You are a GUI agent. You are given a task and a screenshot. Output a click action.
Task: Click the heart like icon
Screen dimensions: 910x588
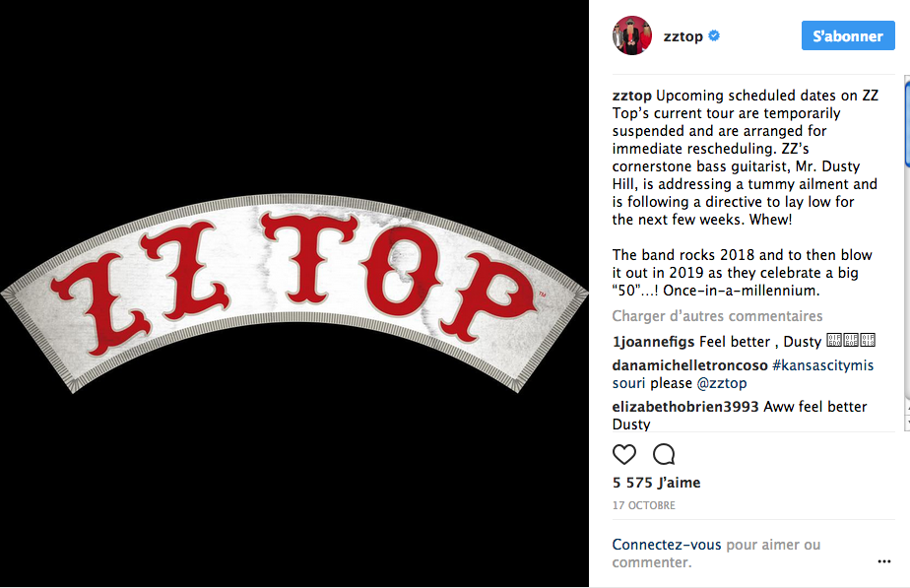coord(624,454)
